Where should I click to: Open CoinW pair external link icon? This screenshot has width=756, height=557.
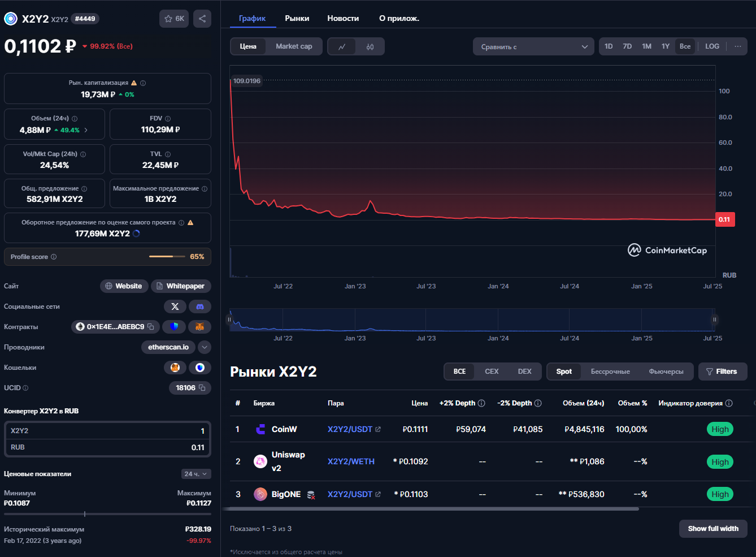tap(378, 429)
